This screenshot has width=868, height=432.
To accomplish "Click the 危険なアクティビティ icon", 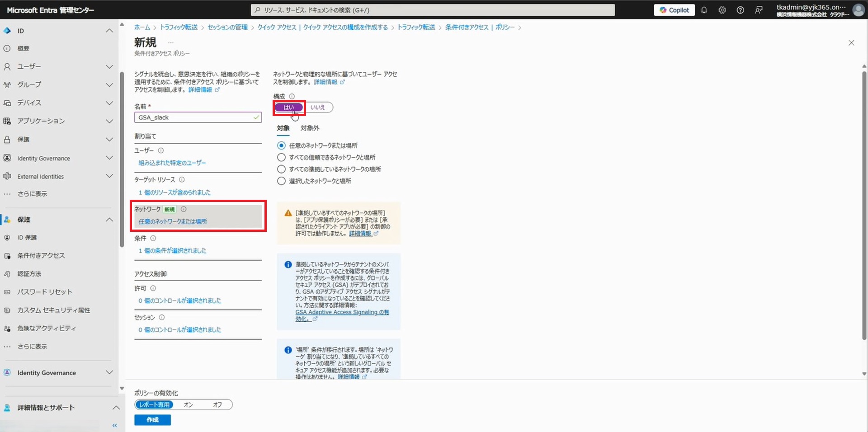I will coord(7,329).
